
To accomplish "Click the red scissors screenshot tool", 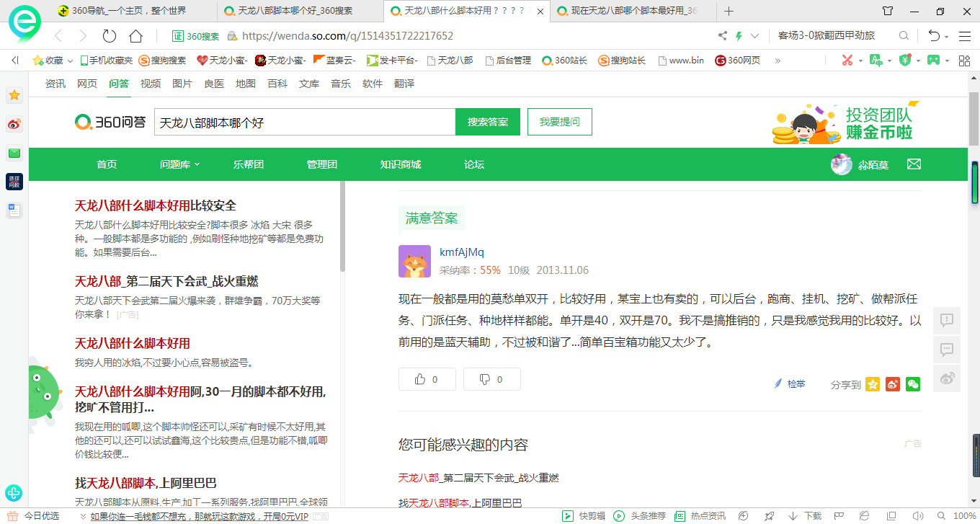I will [847, 61].
